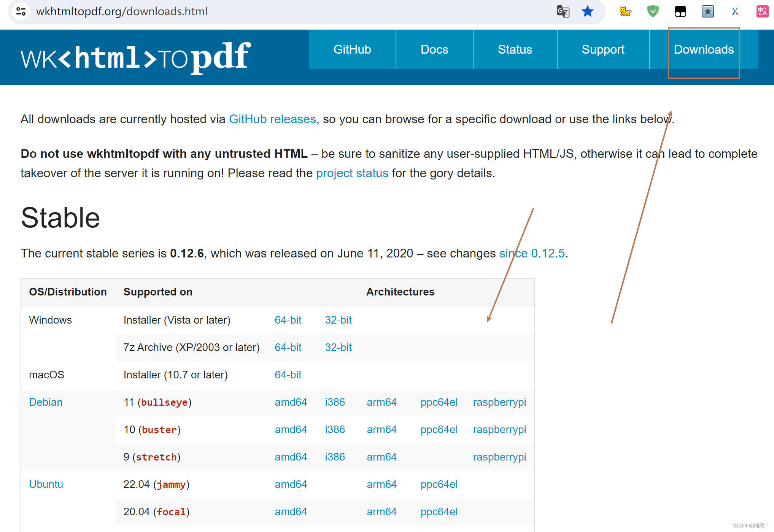774x532 pixels.
Task: Open the Dark Reader extension icon
Action: click(x=680, y=11)
